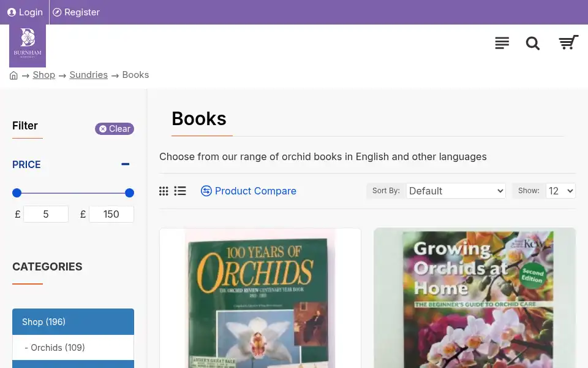
Task: Click the Login user icon
Action: (x=12, y=12)
